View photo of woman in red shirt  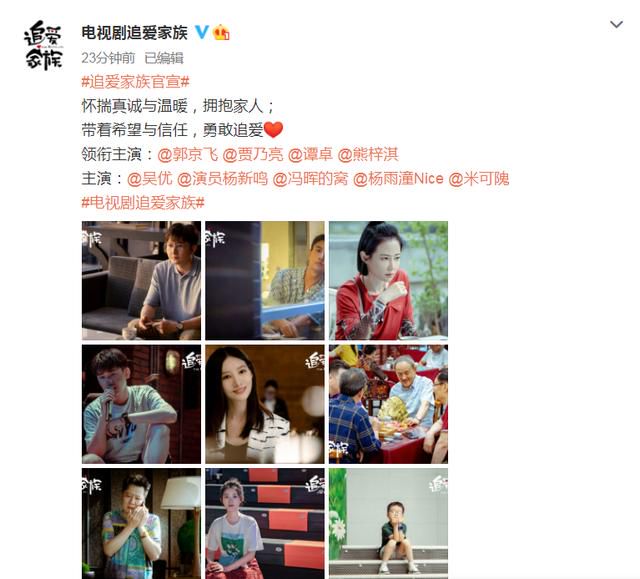tap(388, 281)
